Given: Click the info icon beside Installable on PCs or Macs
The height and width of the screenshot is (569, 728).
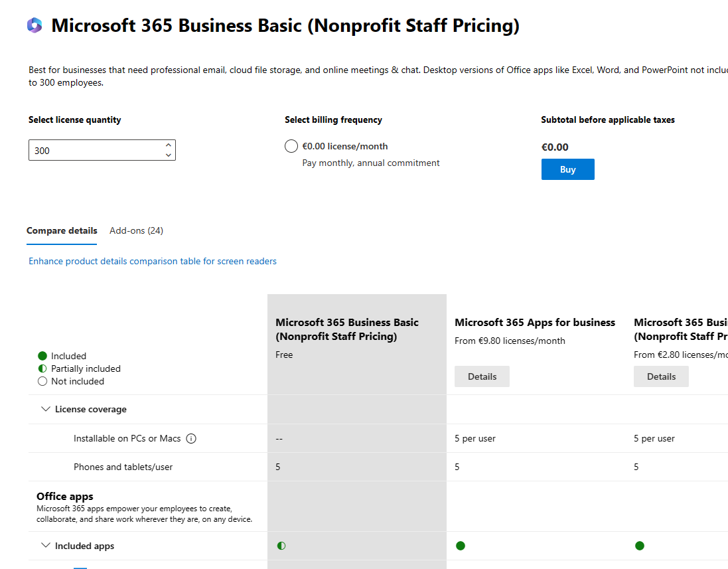Looking at the screenshot, I should click(191, 438).
